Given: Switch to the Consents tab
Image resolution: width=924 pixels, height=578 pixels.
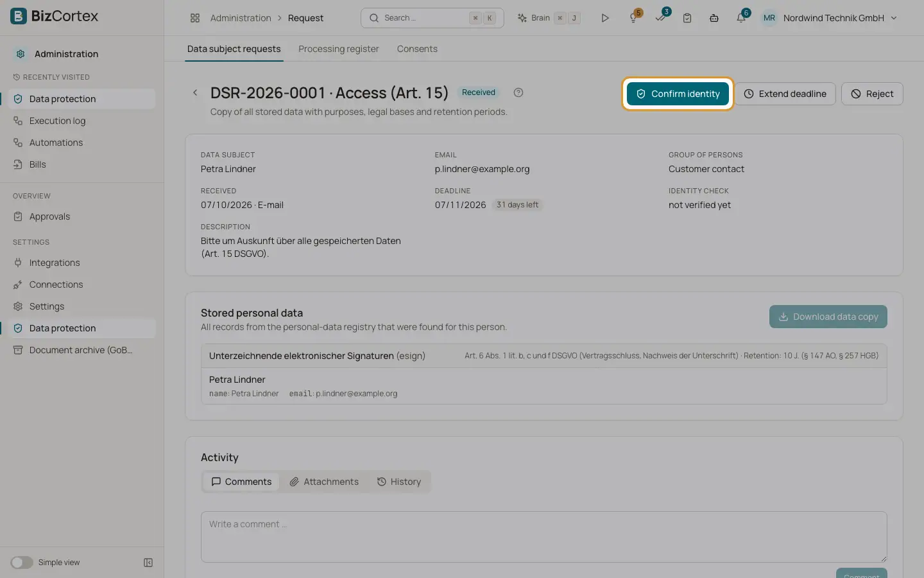Looking at the screenshot, I should pyautogui.click(x=417, y=49).
